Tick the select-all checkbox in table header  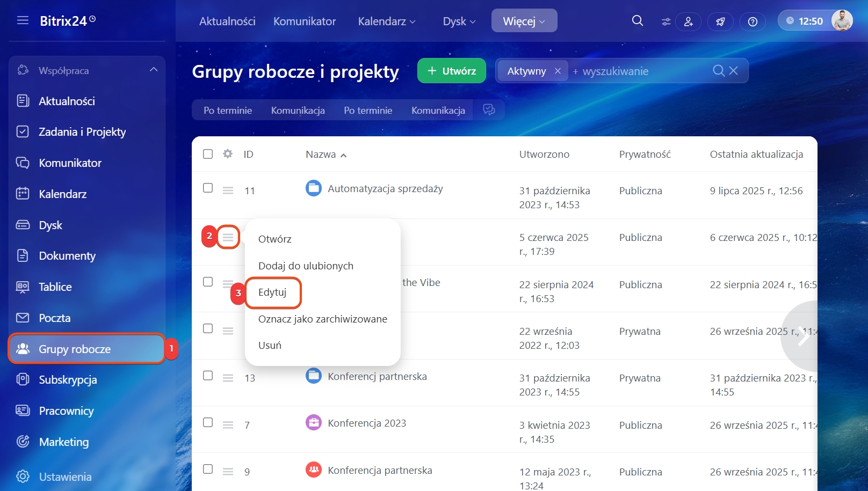click(x=208, y=154)
